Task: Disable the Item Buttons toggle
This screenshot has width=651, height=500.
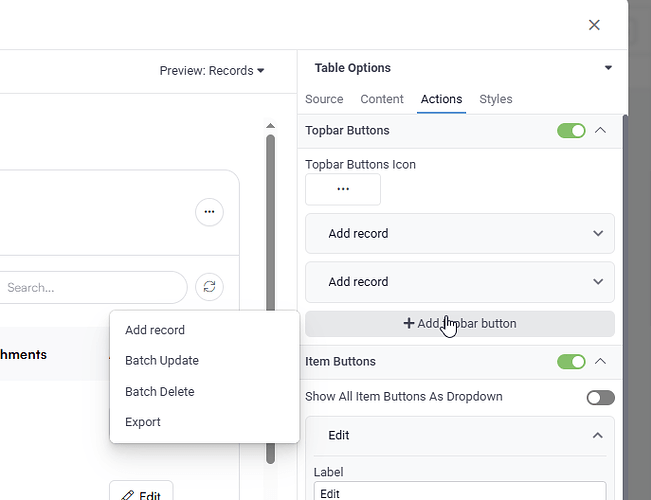Action: tap(571, 361)
